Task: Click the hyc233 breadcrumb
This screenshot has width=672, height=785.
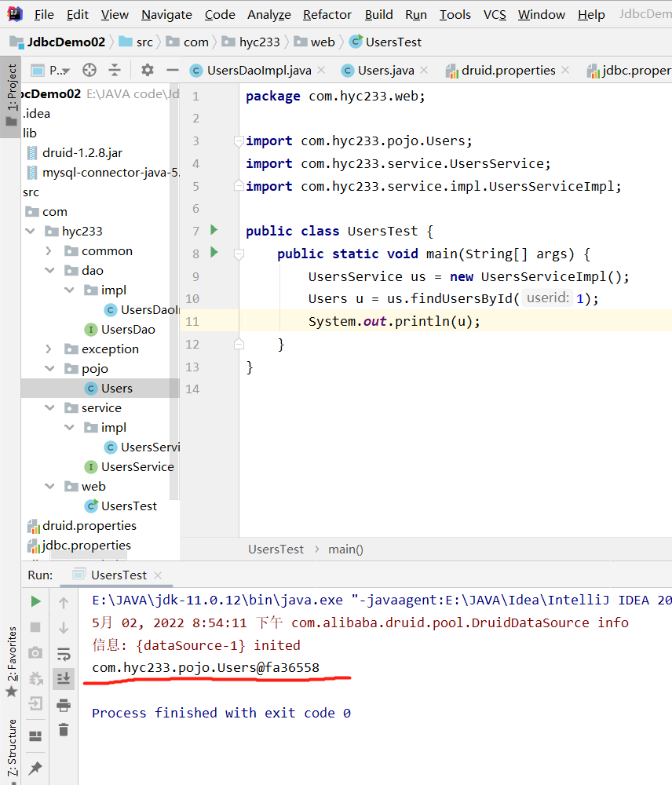Action: pos(251,42)
